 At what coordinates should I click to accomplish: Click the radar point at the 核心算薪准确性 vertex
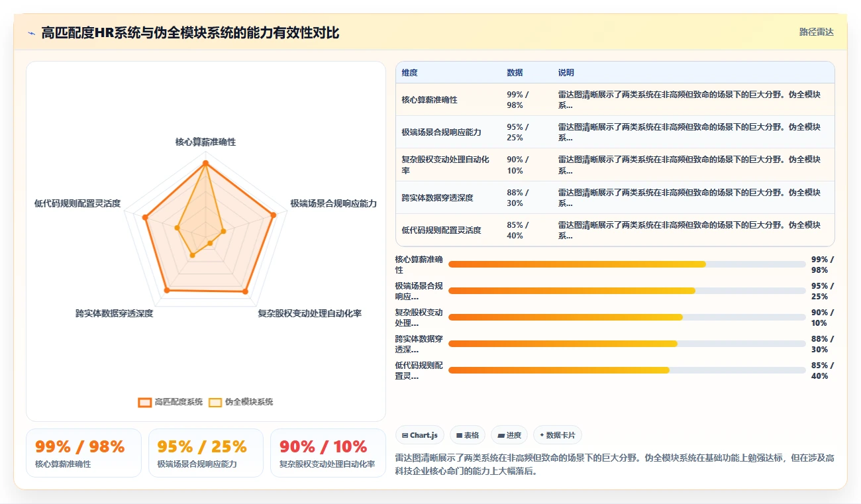point(205,163)
